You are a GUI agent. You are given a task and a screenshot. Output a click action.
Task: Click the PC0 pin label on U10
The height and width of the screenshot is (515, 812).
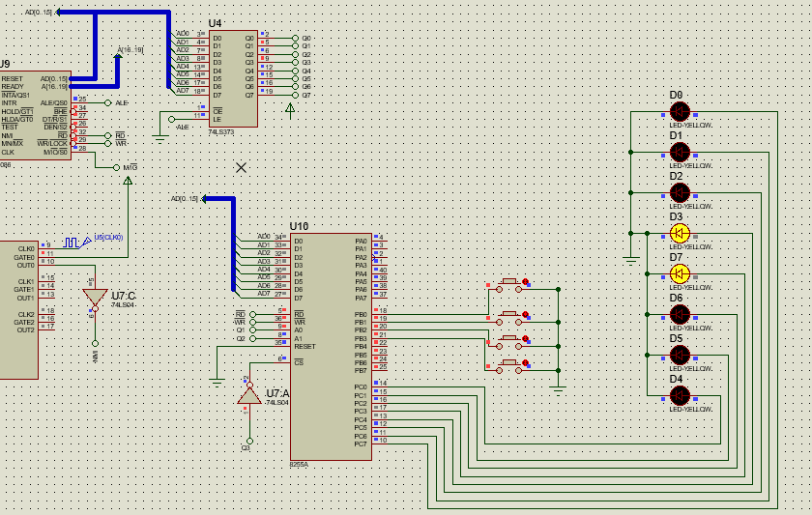coord(361,387)
